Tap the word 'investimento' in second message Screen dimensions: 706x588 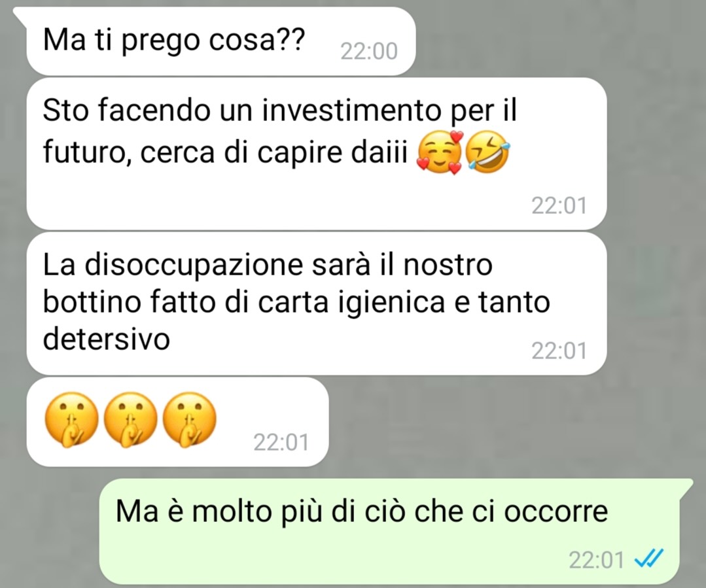tap(351, 111)
